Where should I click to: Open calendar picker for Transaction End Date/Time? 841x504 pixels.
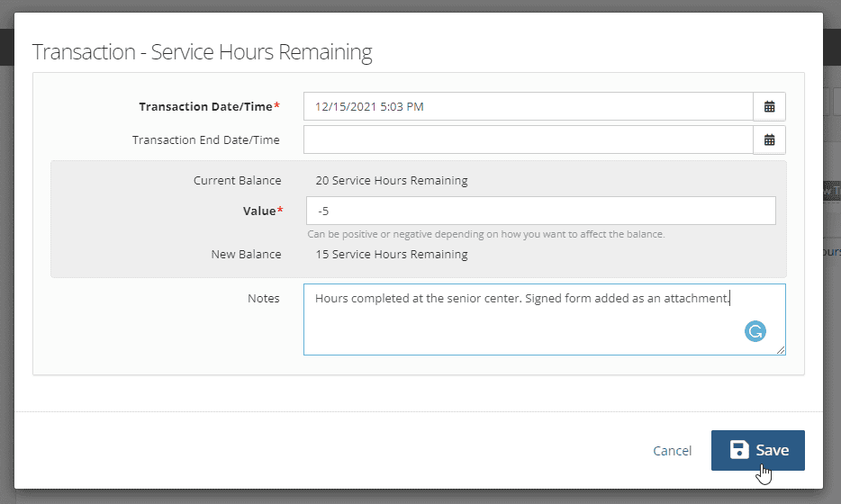coord(769,139)
